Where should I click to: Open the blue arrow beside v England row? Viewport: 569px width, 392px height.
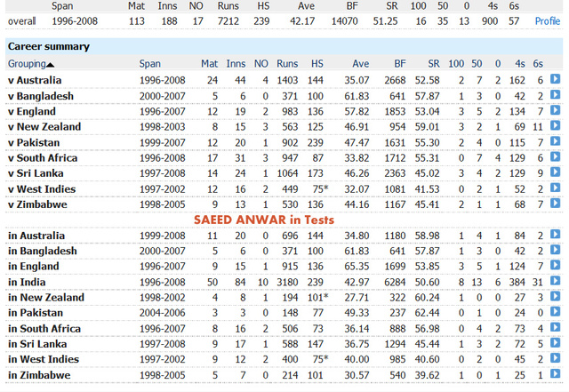[x=555, y=111]
